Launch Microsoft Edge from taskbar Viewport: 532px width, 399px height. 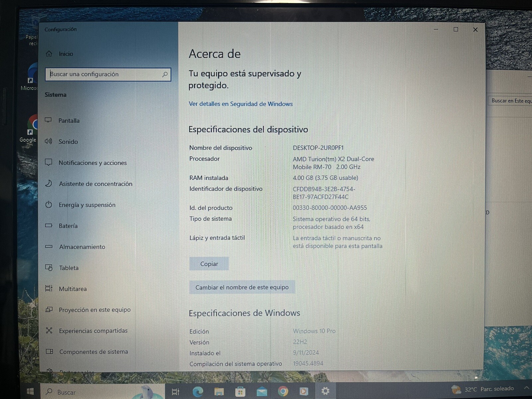tap(198, 392)
